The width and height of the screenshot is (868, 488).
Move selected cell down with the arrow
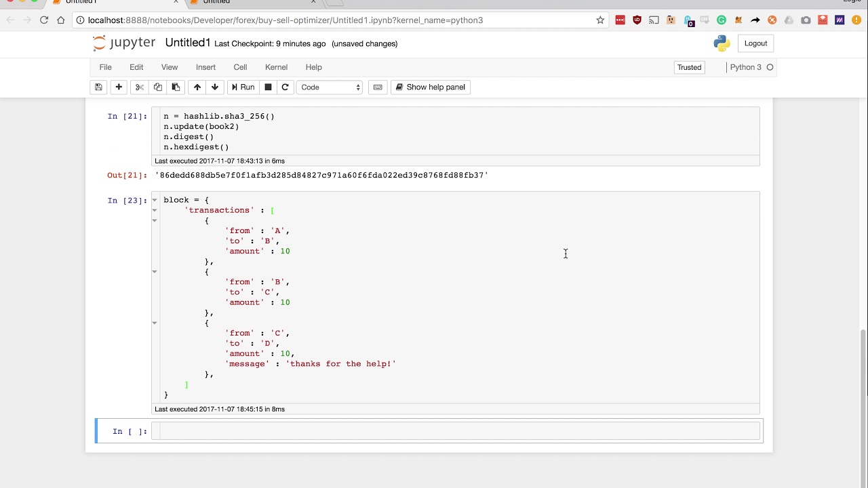215,87
